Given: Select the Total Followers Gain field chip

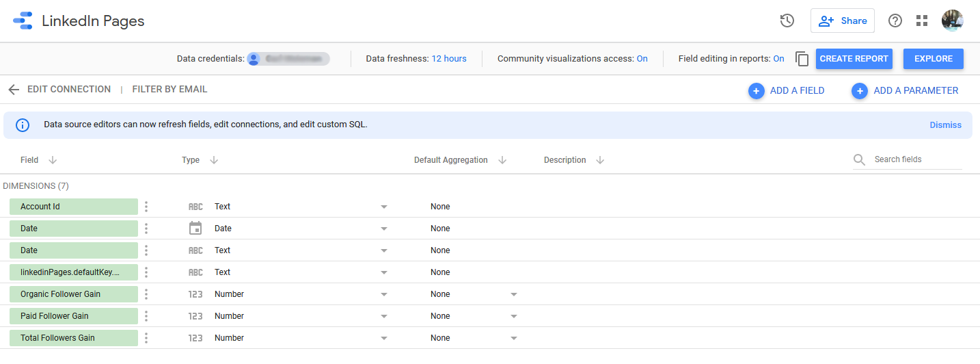Looking at the screenshot, I should [x=74, y=338].
